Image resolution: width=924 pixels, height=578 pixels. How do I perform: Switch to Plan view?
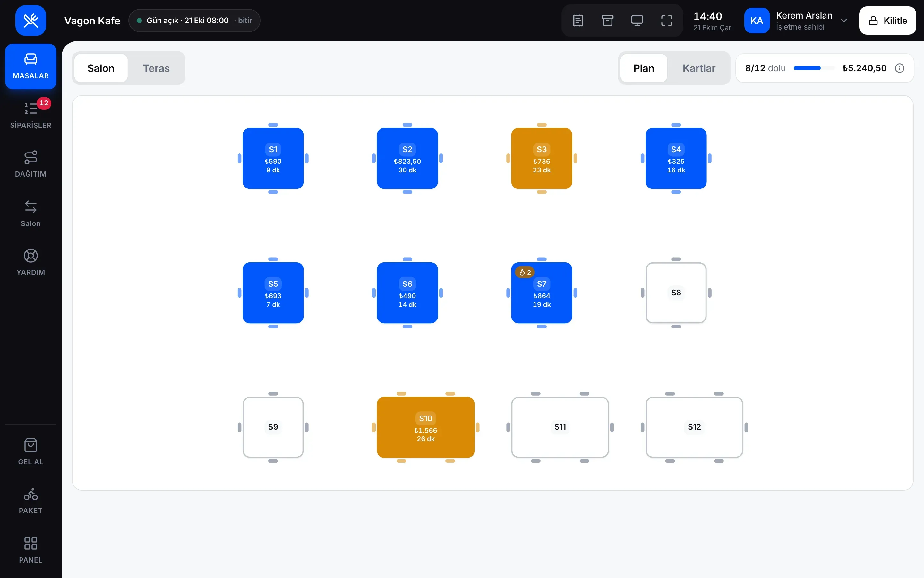tap(644, 68)
